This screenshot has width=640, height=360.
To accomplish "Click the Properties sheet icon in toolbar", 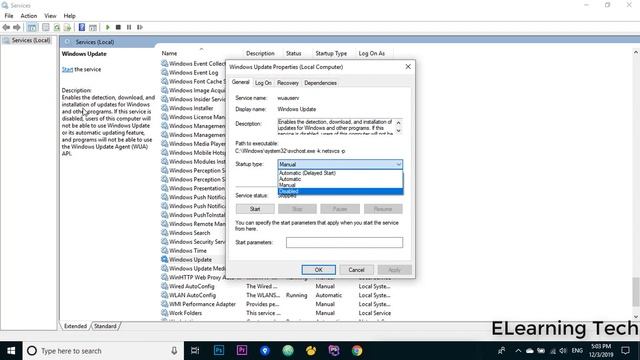I will [46, 27].
